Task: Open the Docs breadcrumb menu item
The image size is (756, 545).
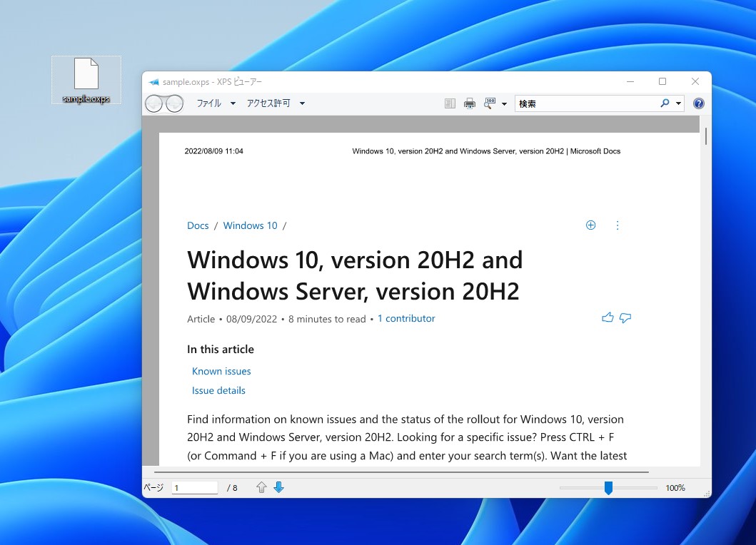Action: point(198,225)
